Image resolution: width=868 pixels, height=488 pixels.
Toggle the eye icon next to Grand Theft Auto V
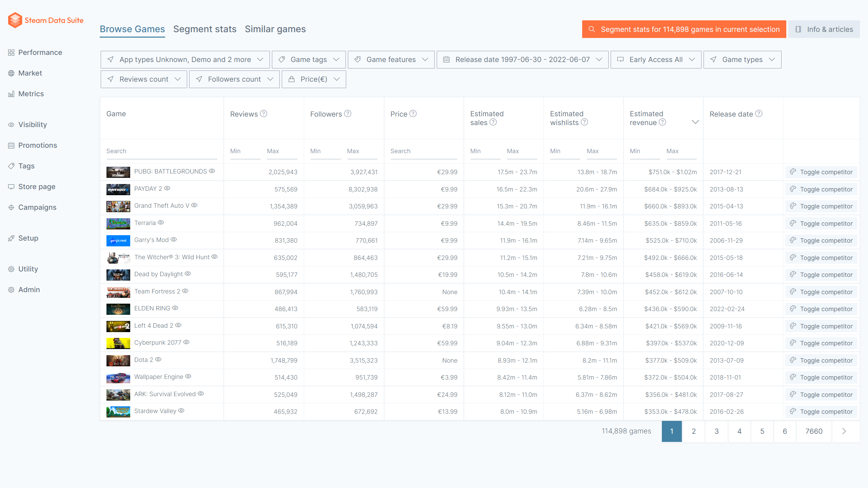194,205
